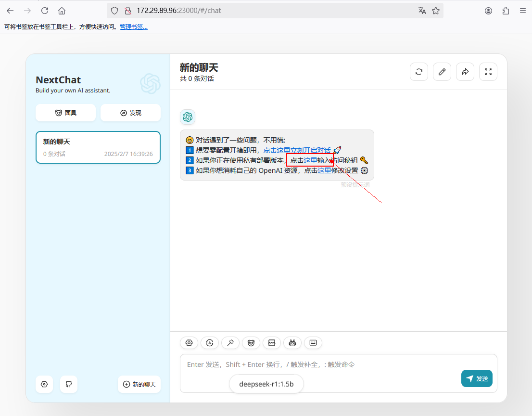Open chat settings gear in input toolbar
The image size is (532, 416).
(189, 343)
